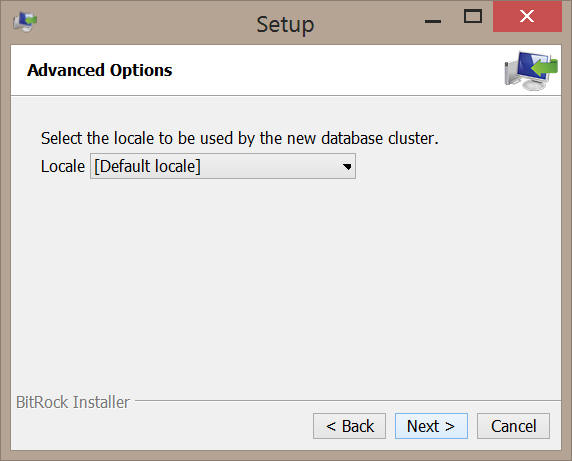Minimize the Setup window
This screenshot has width=572, height=461.
tap(433, 21)
